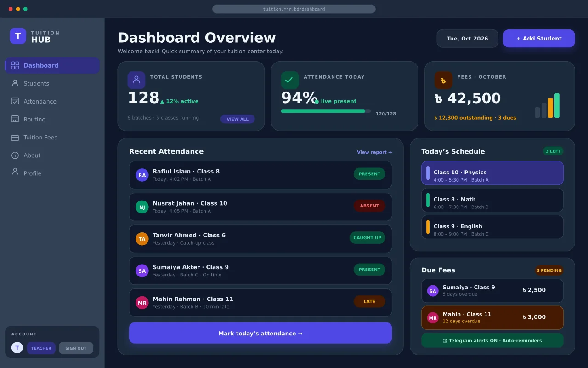This screenshot has height=368, width=588.
Task: Click the Tue, Oct 2026 date button
Action: coord(467,39)
